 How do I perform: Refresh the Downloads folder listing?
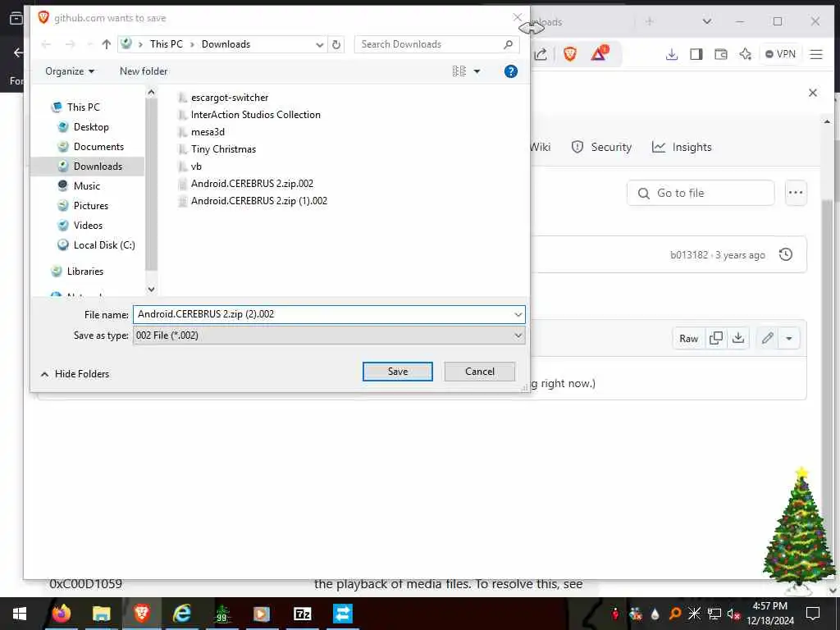click(336, 44)
